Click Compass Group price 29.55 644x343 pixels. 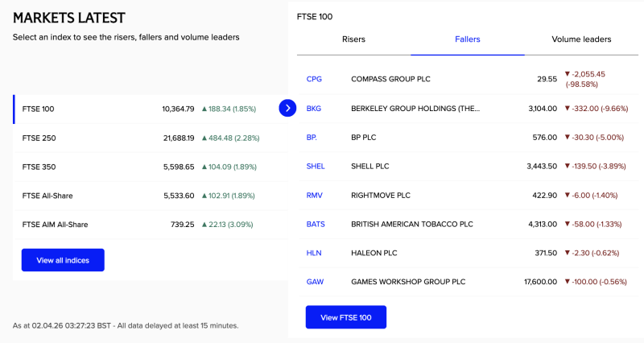point(547,79)
